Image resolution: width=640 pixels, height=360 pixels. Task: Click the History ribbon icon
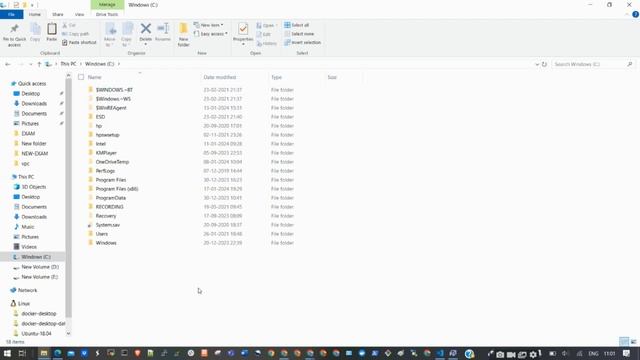point(267,43)
